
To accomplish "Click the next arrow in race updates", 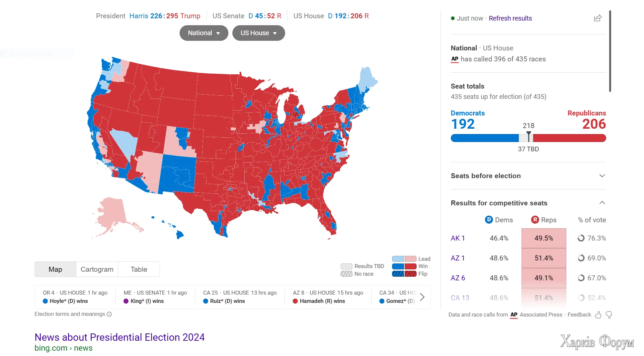I will tap(422, 297).
